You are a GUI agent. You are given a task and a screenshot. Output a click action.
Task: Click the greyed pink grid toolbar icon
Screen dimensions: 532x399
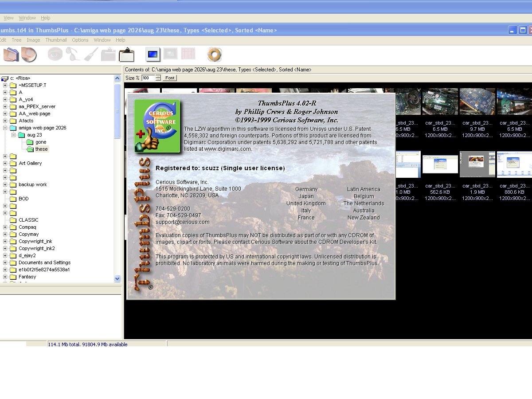tap(188, 54)
